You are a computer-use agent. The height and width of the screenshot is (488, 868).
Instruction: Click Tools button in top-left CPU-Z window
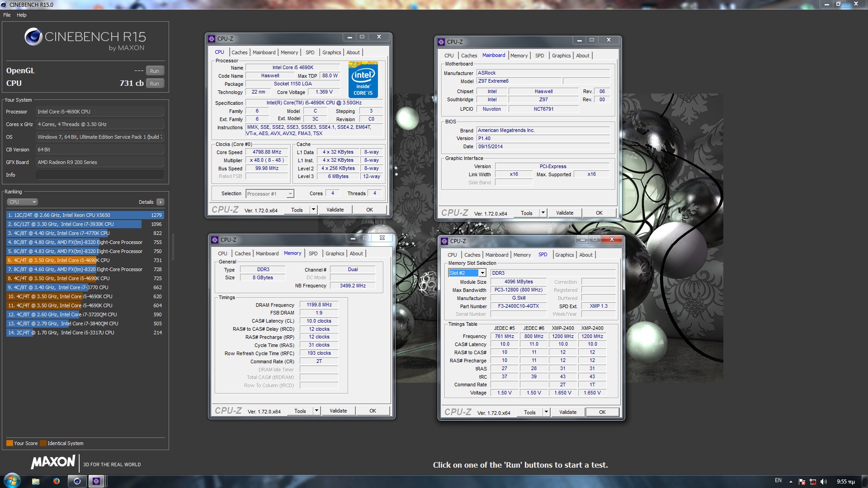(297, 210)
